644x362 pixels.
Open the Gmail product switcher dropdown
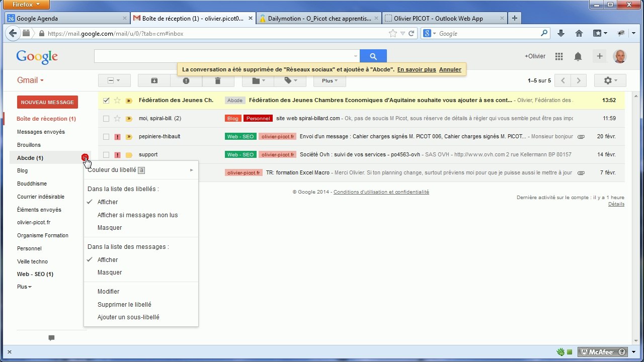click(x=30, y=80)
